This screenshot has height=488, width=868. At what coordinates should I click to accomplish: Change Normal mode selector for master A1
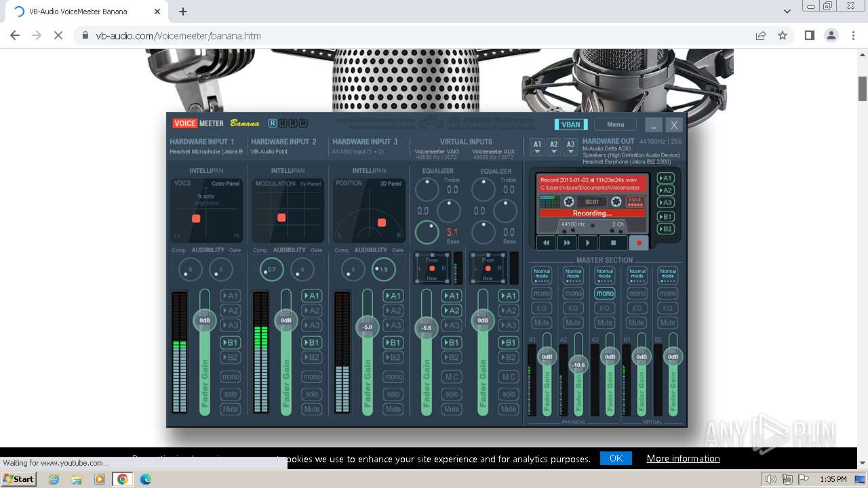coord(542,275)
